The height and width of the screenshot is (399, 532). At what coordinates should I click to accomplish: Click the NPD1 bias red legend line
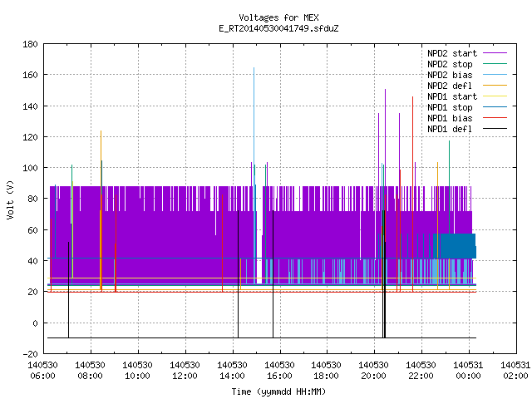pos(495,118)
